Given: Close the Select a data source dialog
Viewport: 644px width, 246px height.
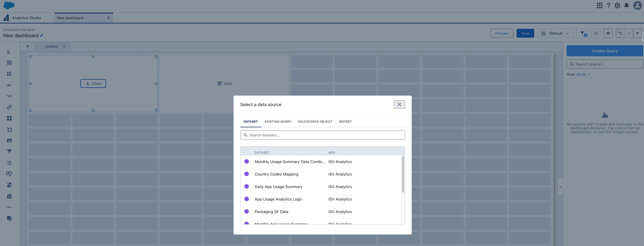Looking at the screenshot, I should (x=399, y=104).
